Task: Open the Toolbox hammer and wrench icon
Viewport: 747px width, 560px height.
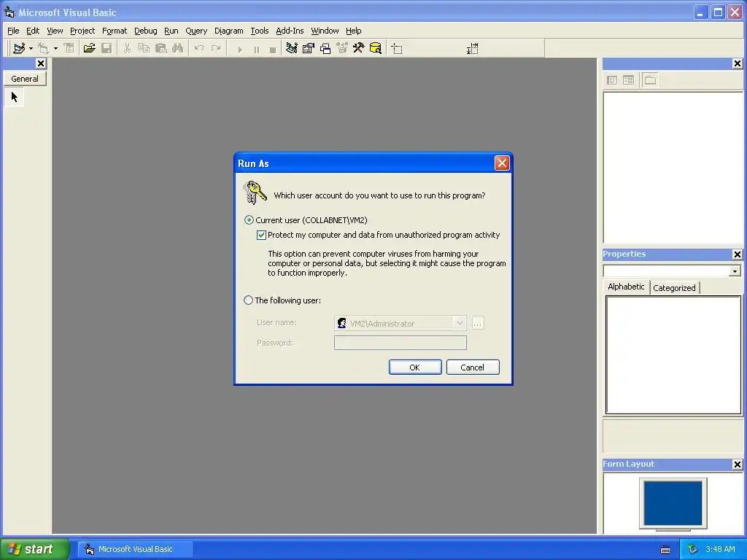Action: tap(358, 48)
